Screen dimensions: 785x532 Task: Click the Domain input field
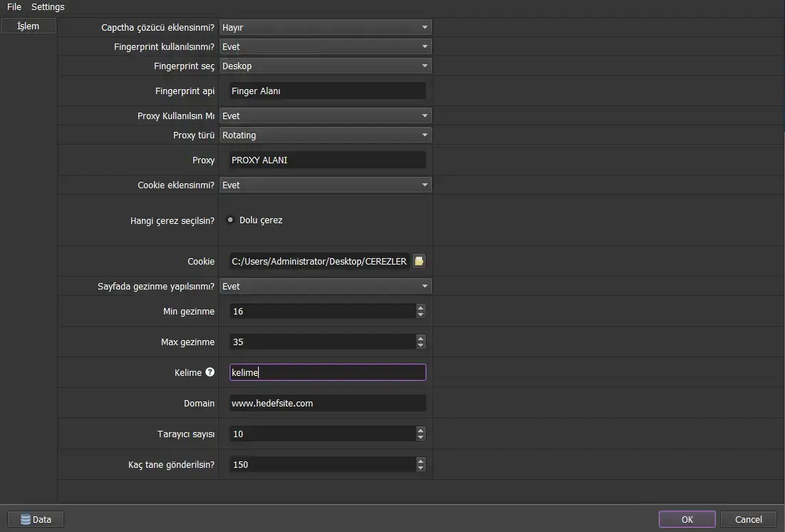pyautogui.click(x=327, y=404)
